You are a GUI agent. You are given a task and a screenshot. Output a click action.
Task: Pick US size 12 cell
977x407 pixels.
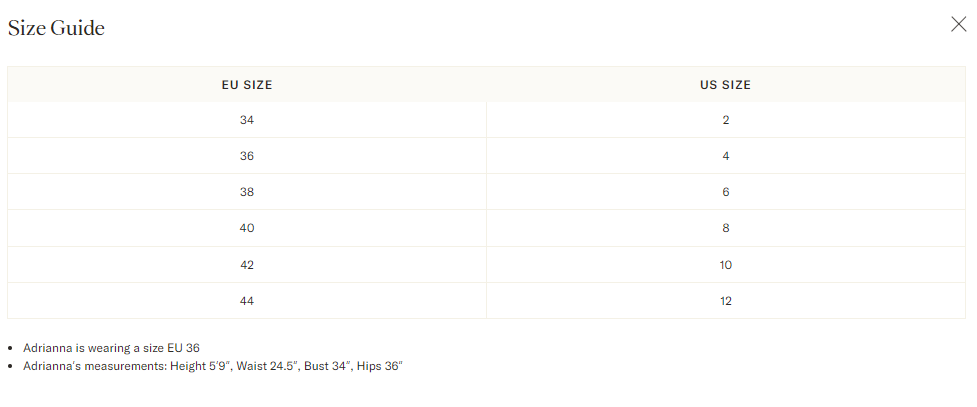[x=725, y=301]
